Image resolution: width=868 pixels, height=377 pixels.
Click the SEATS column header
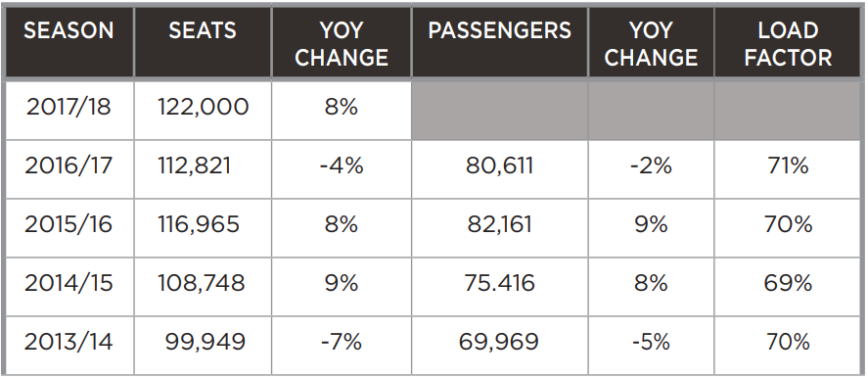203,42
